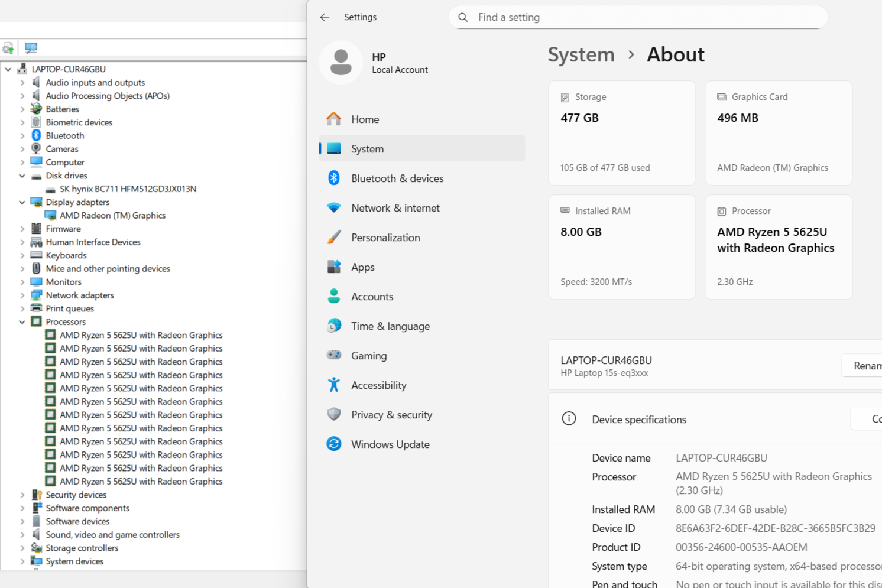Expand the Audio inputs and outputs category
The image size is (882, 588).
(x=22, y=83)
